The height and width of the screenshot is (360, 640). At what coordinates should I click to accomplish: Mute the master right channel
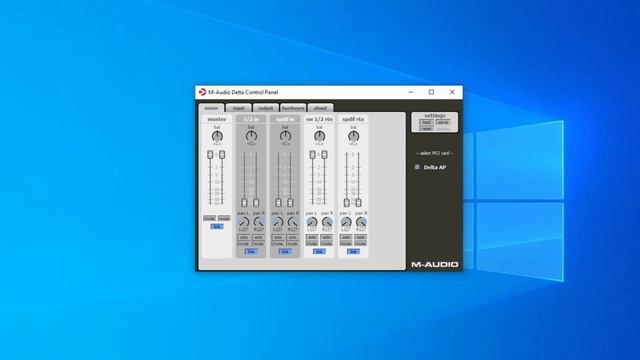[x=224, y=218]
